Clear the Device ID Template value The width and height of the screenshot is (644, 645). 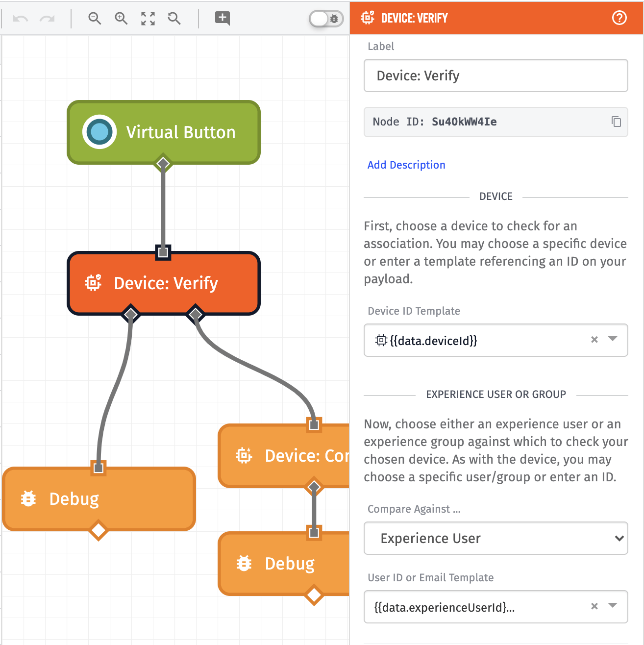pos(594,340)
